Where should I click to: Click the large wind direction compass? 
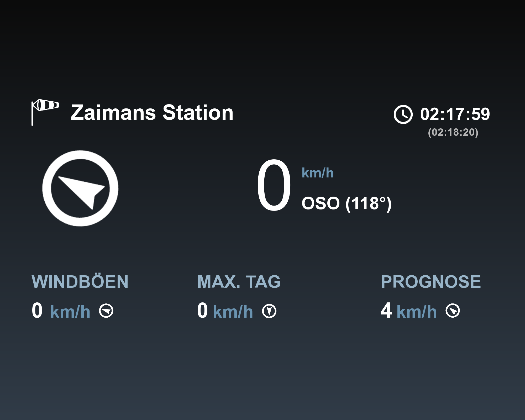coord(80,188)
